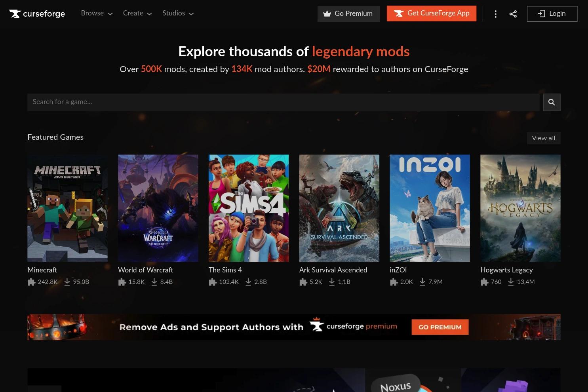Focus the Search for a game field

[284, 102]
